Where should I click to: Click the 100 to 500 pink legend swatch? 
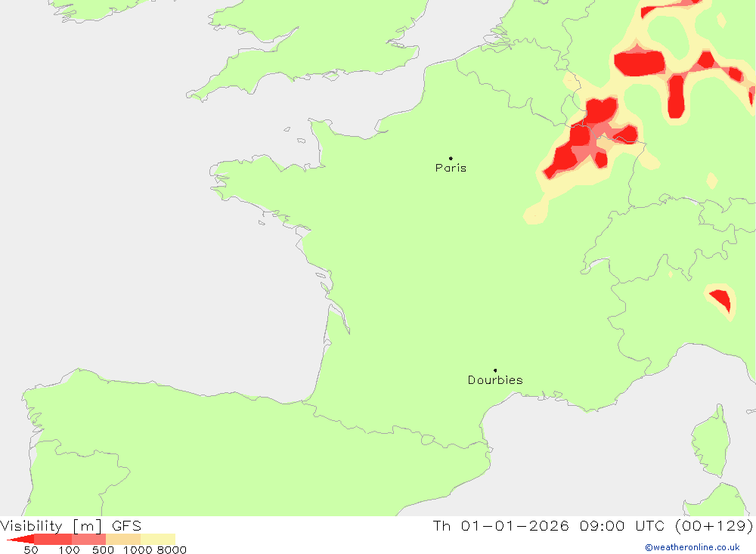(x=88, y=539)
